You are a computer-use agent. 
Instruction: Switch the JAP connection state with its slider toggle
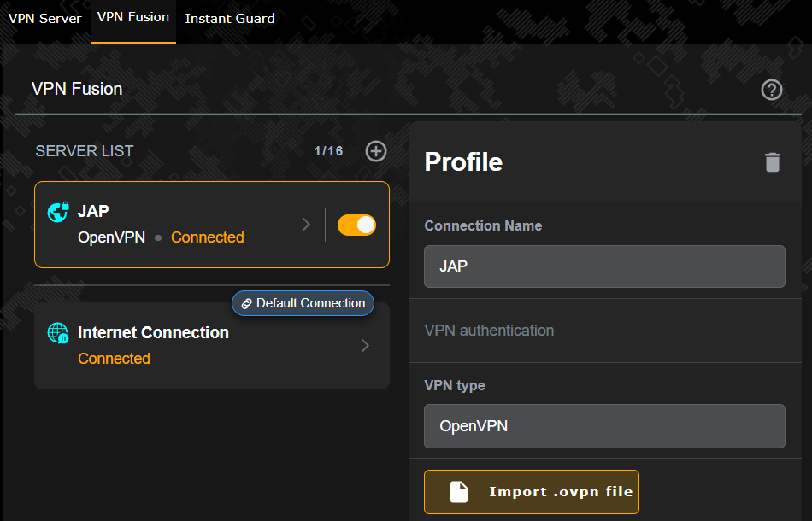356,224
